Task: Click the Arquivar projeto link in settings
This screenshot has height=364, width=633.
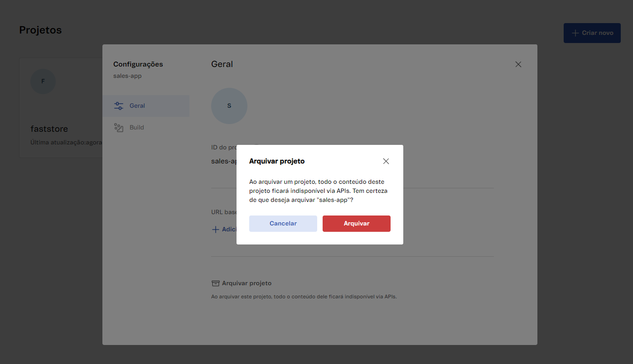Action: pyautogui.click(x=246, y=283)
